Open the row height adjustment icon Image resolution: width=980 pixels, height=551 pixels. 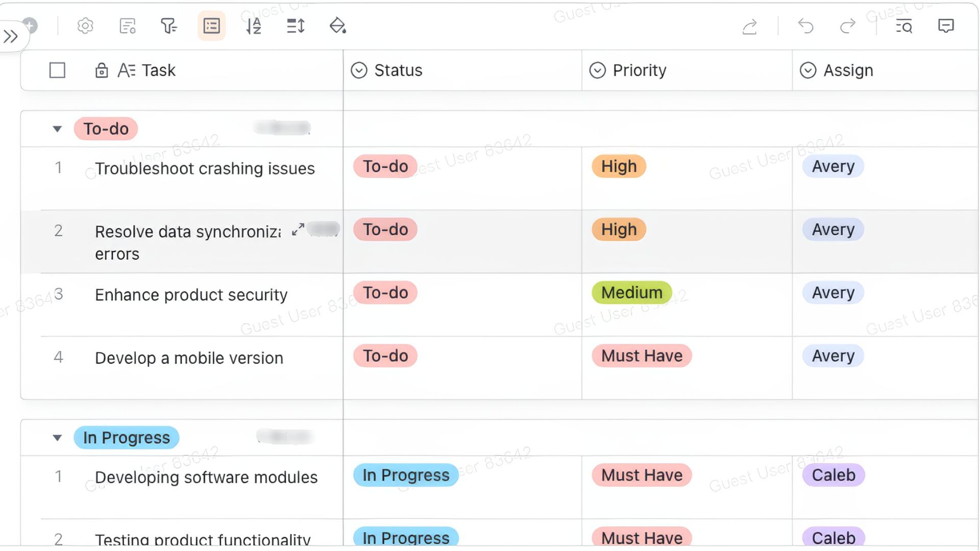coord(295,26)
